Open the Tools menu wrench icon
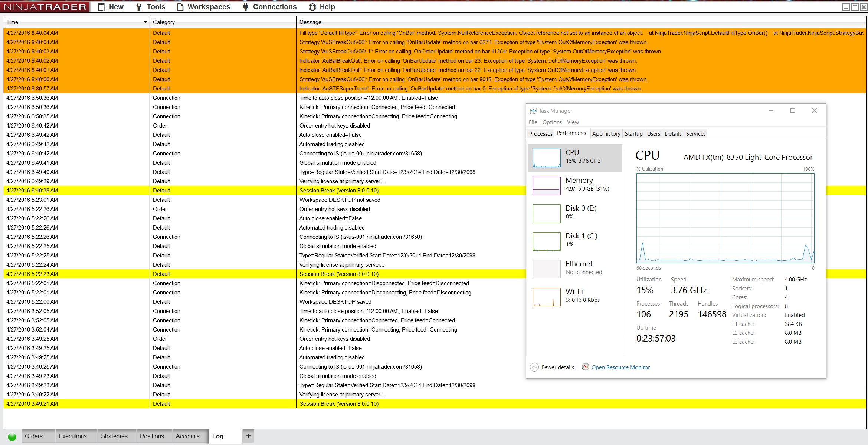Image resolution: width=868 pixels, height=445 pixels. pyautogui.click(x=139, y=7)
